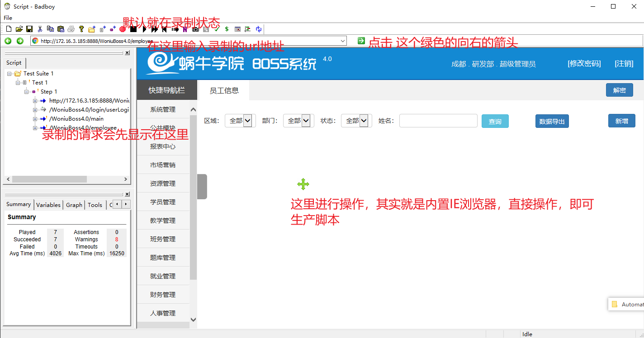Copy with the toolbar copy icon

pos(50,29)
